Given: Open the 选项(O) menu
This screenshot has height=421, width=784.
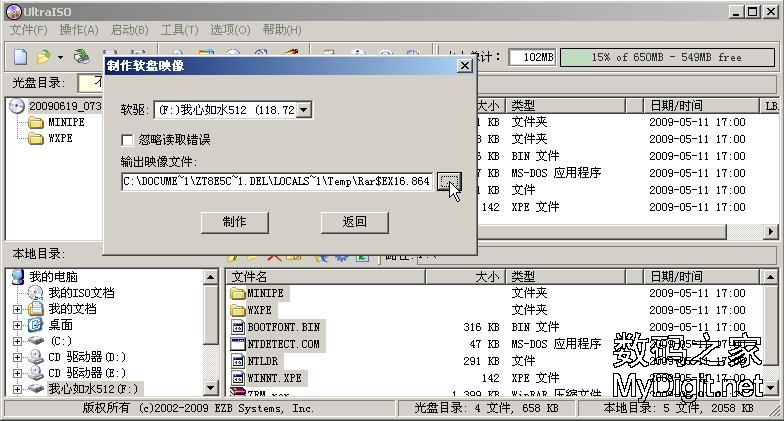Looking at the screenshot, I should (x=230, y=30).
